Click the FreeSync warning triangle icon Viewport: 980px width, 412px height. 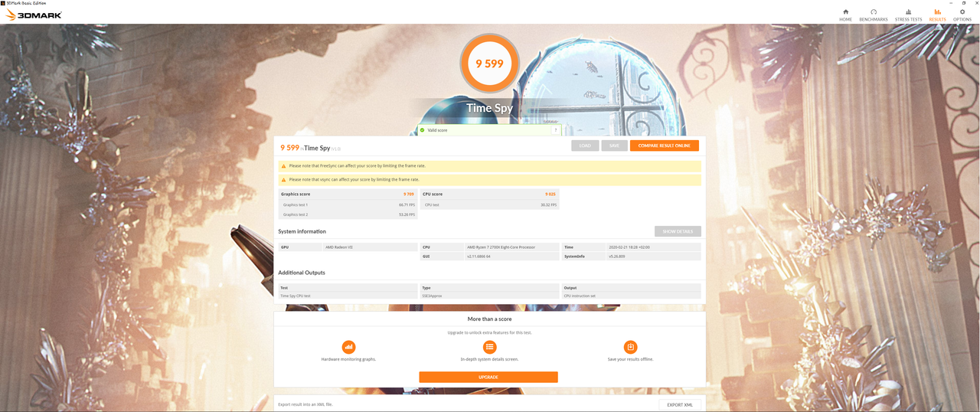point(284,165)
